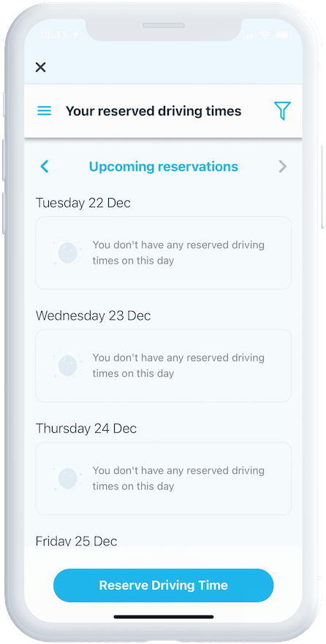Tap the moon icon in Thursday's card
The image size is (326, 644).
coord(67,478)
